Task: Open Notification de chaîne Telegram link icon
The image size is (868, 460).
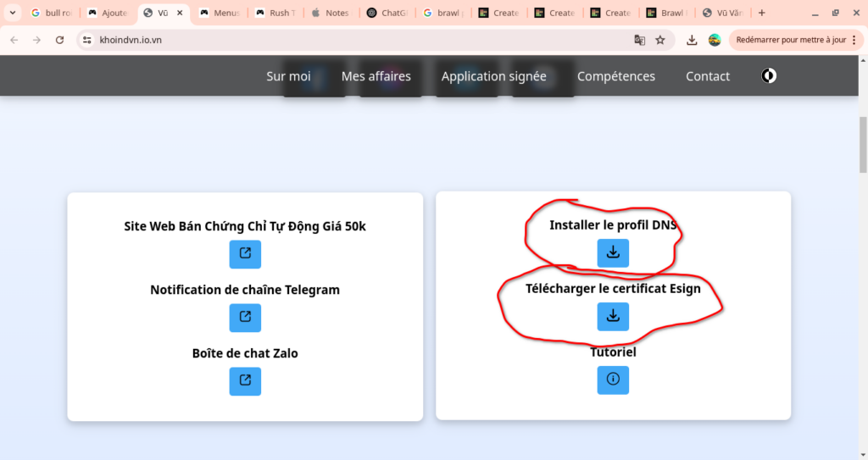Action: click(245, 317)
